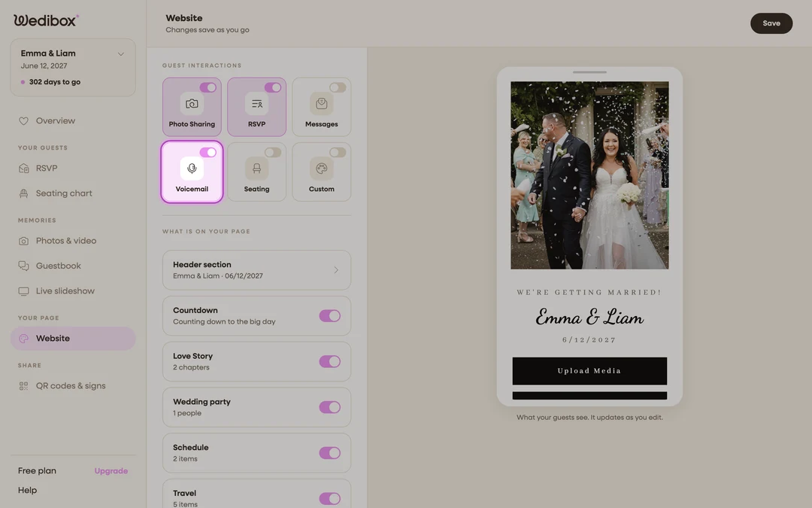
Task: Click the Wedibox logo
Action: 46,20
